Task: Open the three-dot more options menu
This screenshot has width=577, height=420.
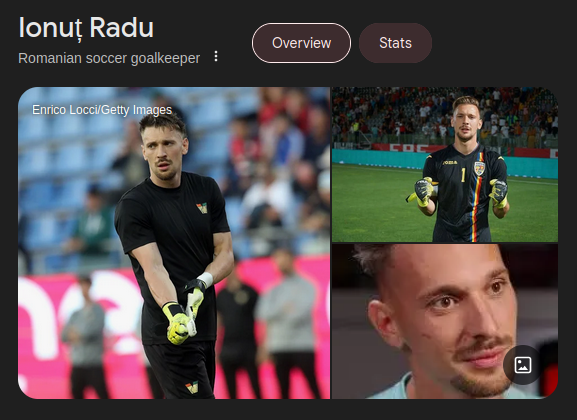Action: point(216,56)
